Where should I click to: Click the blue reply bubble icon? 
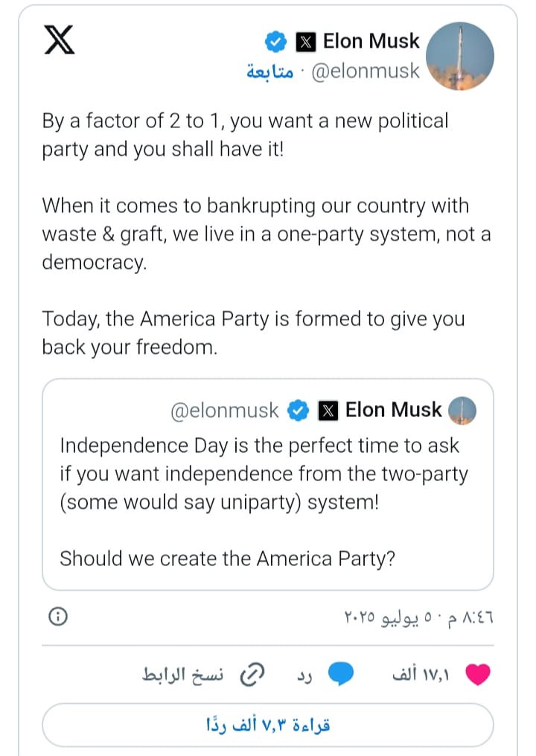[x=341, y=675]
